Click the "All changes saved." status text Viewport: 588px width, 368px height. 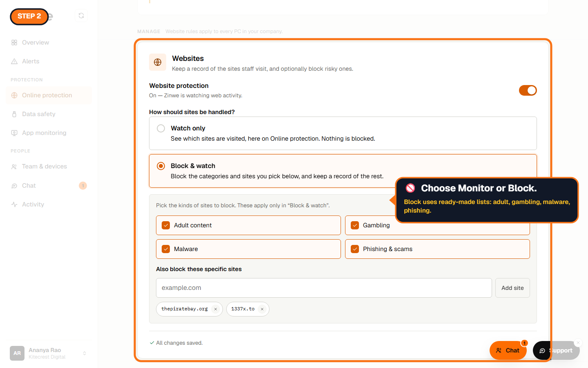(179, 343)
